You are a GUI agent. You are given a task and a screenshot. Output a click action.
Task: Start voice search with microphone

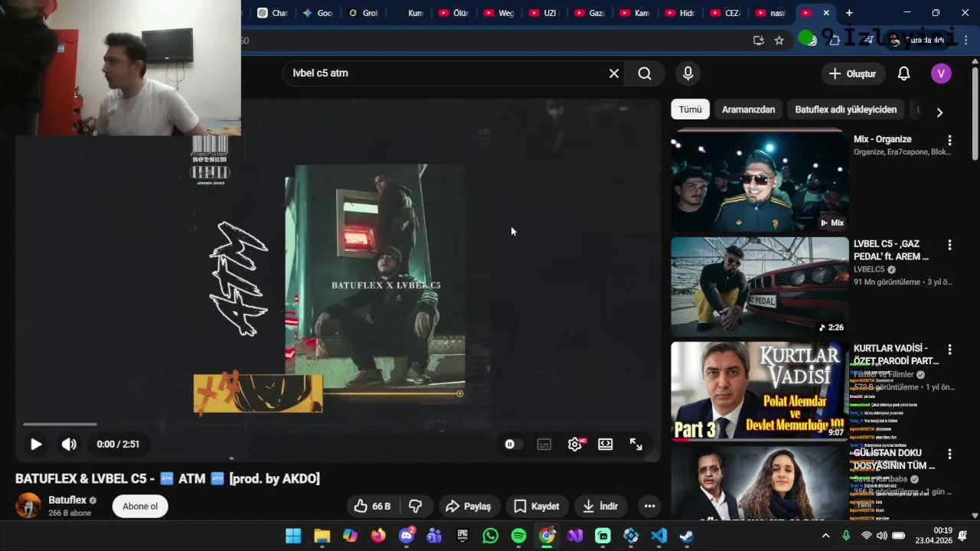point(688,73)
